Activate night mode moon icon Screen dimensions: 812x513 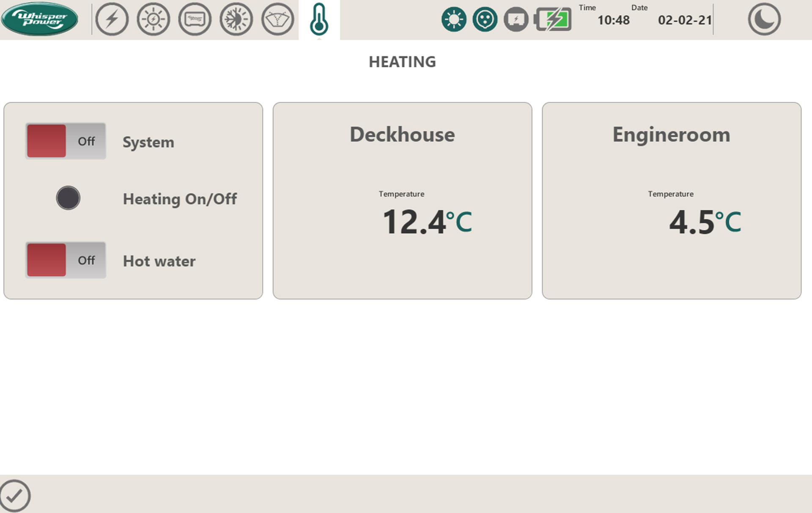click(764, 19)
